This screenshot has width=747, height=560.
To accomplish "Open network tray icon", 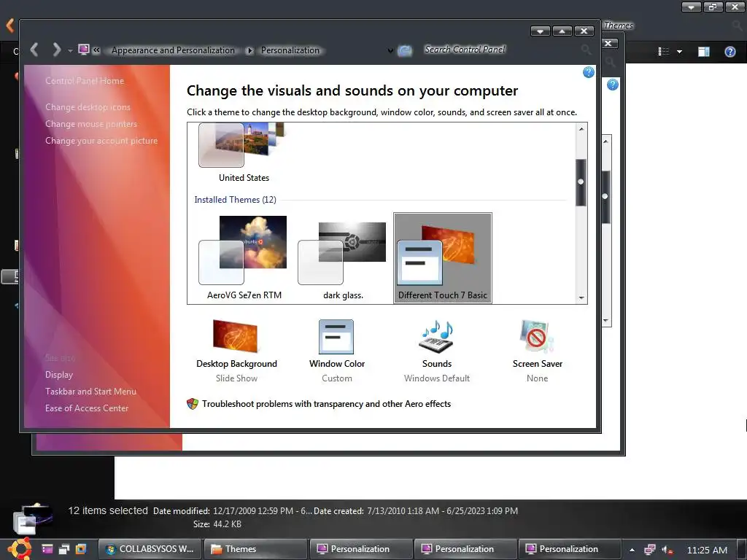I will coord(650,550).
